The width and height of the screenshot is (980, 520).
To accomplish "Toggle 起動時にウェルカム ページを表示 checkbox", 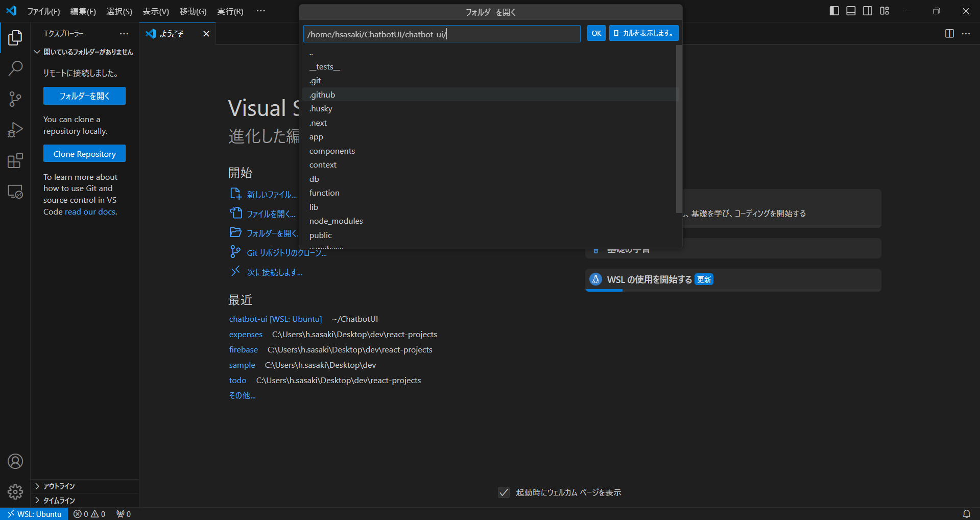I will [x=504, y=492].
